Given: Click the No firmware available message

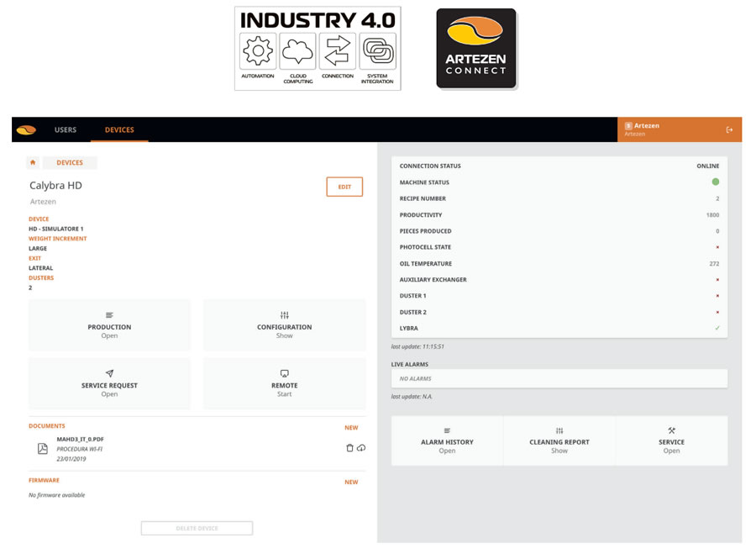Looking at the screenshot, I should 57,495.
